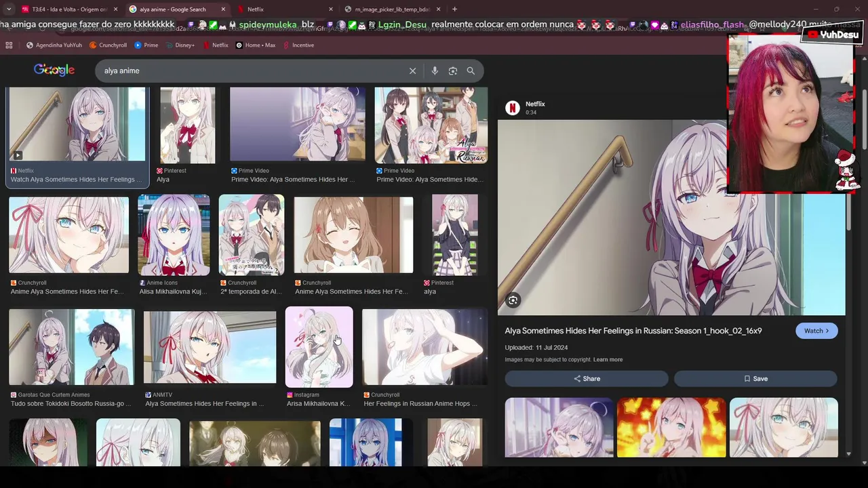Open the Prime Video group cast thumbnail
The width and height of the screenshot is (868, 488).
[x=431, y=125]
